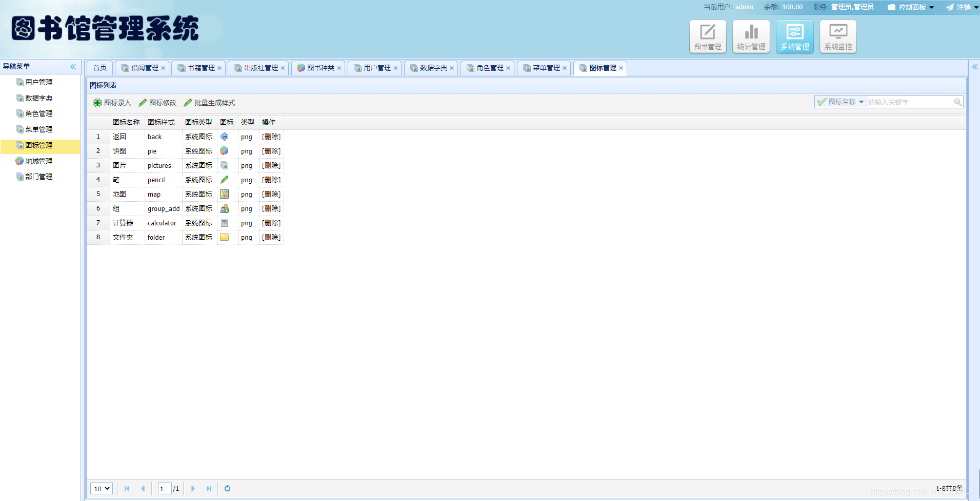Close the 图书种类 tab
The height and width of the screenshot is (501, 980).
pos(339,68)
